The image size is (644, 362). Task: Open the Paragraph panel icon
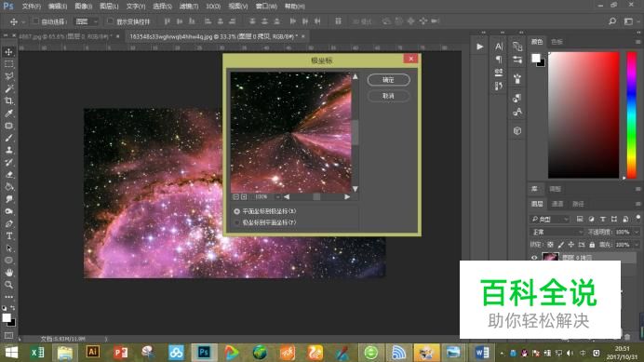[x=499, y=60]
